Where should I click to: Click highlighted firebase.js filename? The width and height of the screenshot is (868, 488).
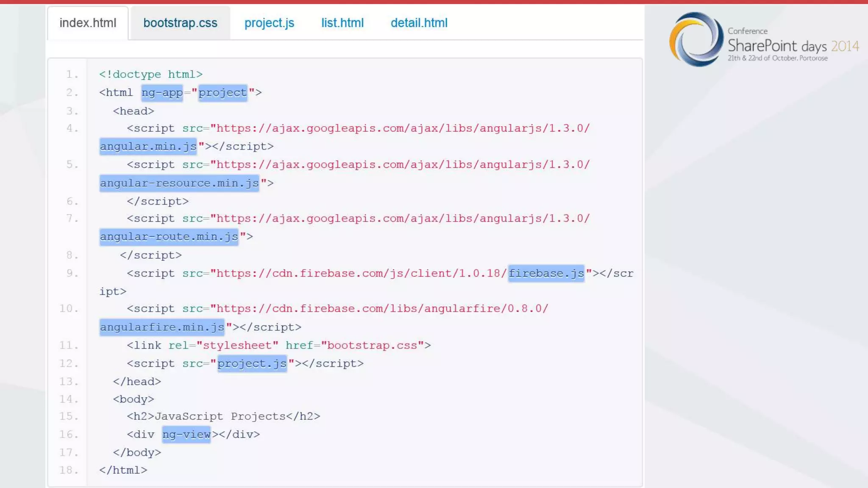546,274
